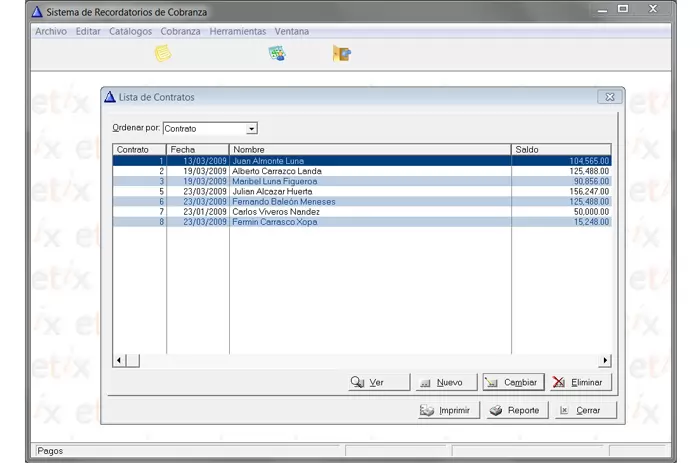This screenshot has height=463, width=700.
Task: Open the Herramientas menu
Action: [x=238, y=31]
